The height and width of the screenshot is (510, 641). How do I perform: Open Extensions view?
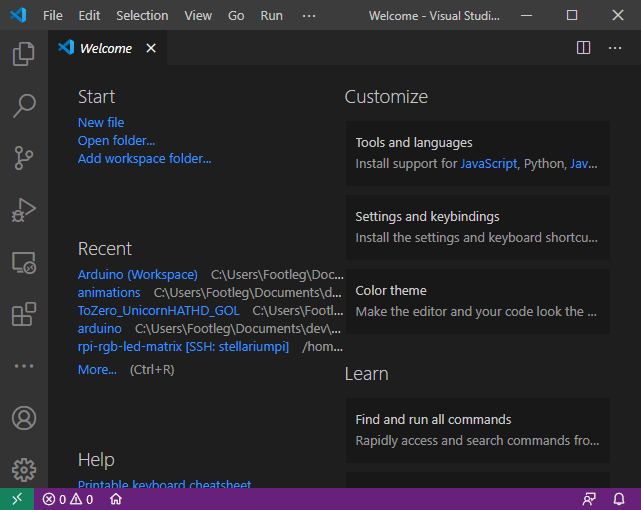(x=24, y=314)
